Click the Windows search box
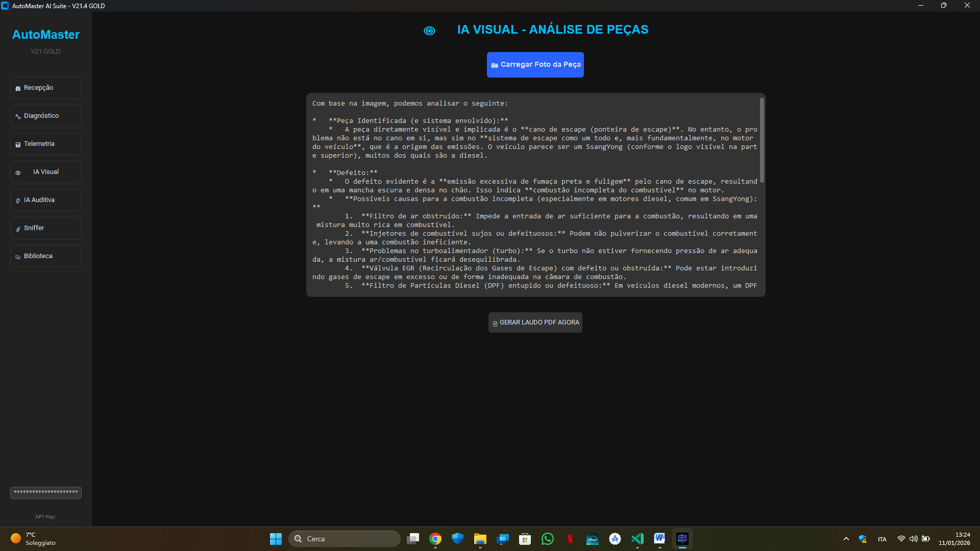This screenshot has width=980, height=551. tap(345, 539)
